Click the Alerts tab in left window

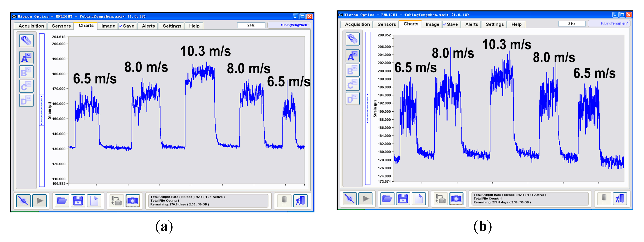148,26
